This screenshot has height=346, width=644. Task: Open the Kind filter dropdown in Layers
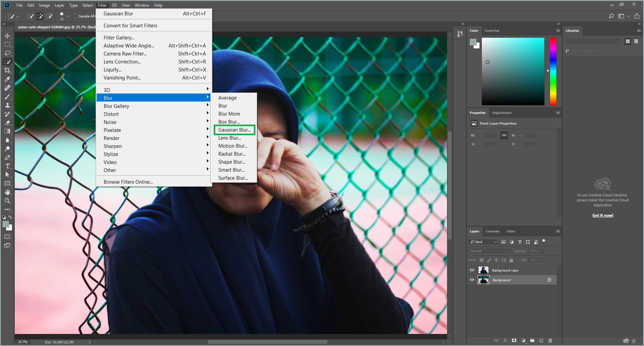click(x=484, y=242)
